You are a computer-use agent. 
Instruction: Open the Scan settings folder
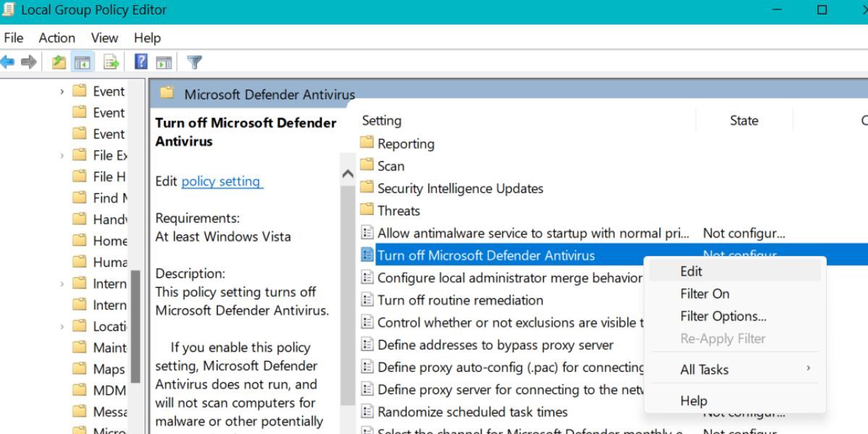pos(391,166)
